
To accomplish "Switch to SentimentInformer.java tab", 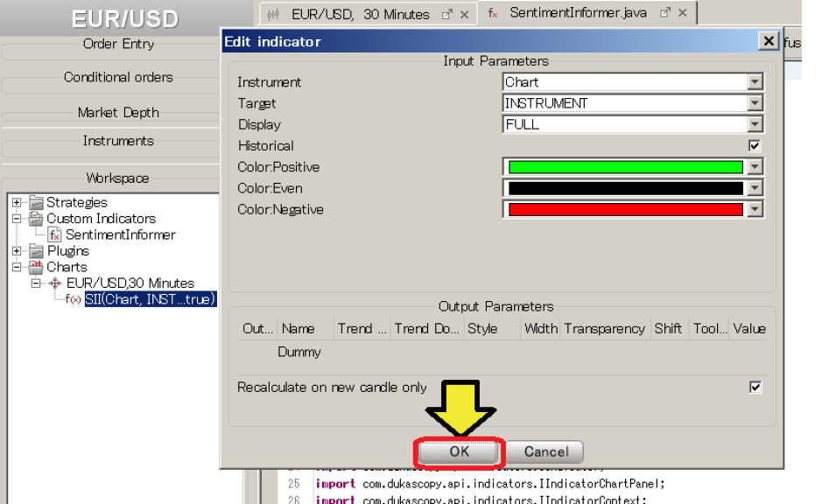I will [x=579, y=13].
